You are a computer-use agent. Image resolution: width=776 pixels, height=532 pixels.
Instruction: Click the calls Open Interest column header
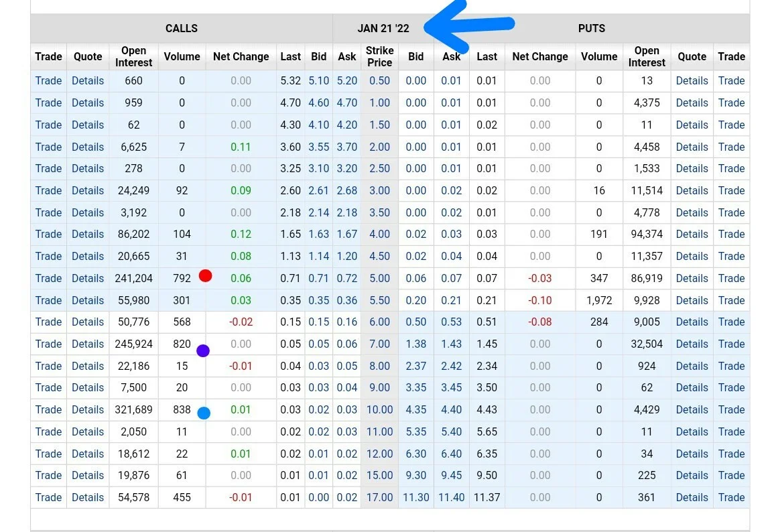[x=133, y=56]
